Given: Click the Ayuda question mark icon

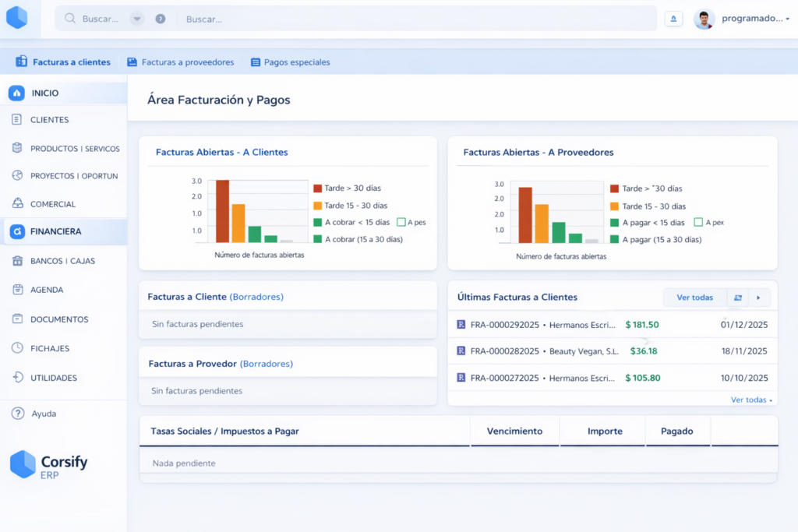Looking at the screenshot, I should [17, 414].
